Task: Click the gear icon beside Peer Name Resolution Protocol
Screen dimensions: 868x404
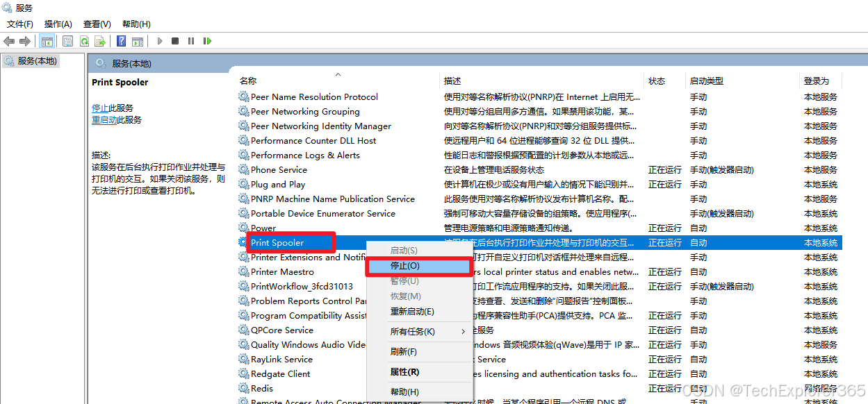Action: (x=243, y=96)
